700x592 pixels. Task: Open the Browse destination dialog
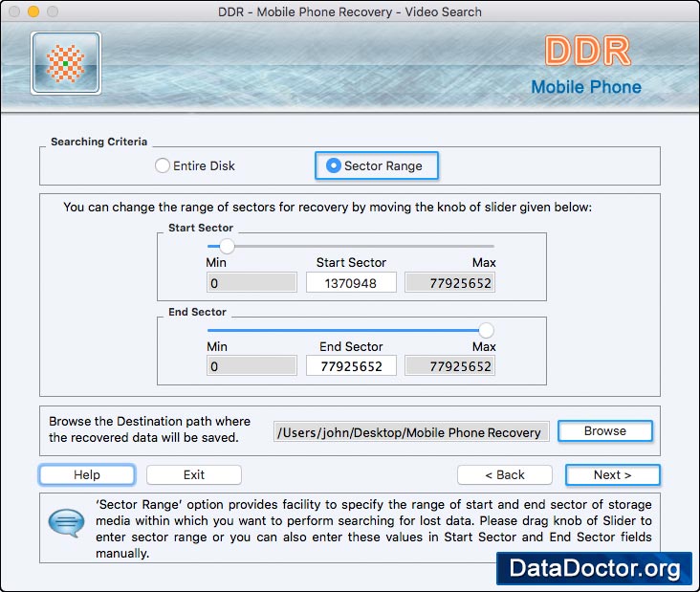point(605,431)
